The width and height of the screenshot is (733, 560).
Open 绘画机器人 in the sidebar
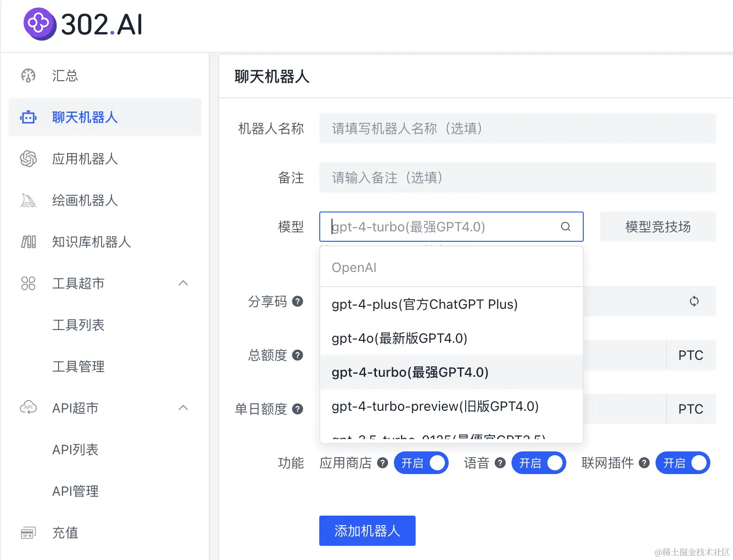pyautogui.click(x=105, y=200)
